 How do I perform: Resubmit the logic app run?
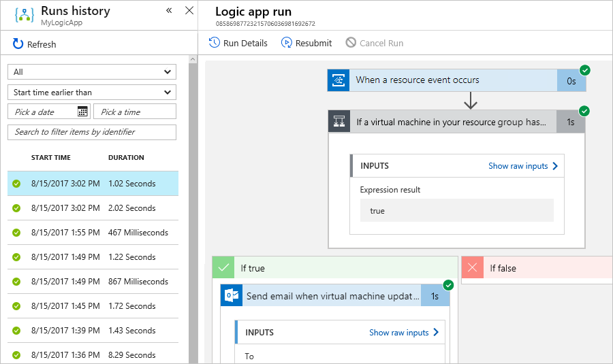click(x=306, y=43)
